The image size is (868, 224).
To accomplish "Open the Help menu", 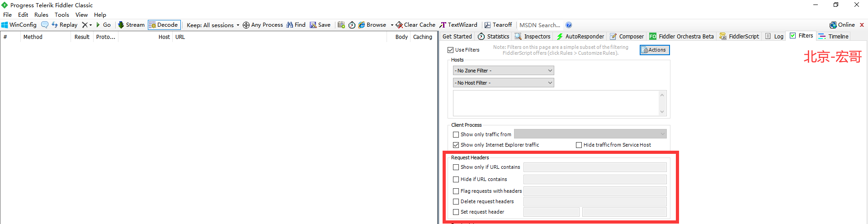I will 100,15.
